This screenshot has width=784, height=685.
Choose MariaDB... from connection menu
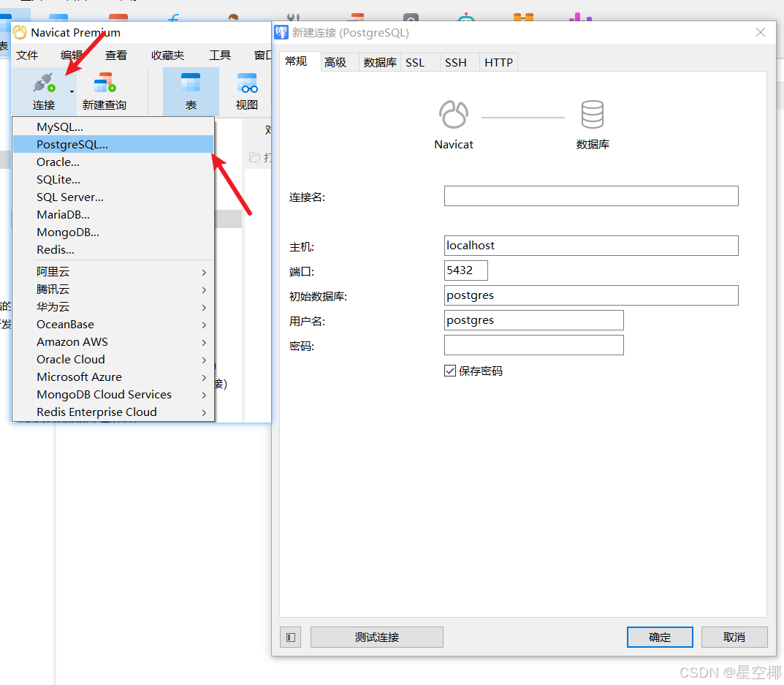click(113, 214)
